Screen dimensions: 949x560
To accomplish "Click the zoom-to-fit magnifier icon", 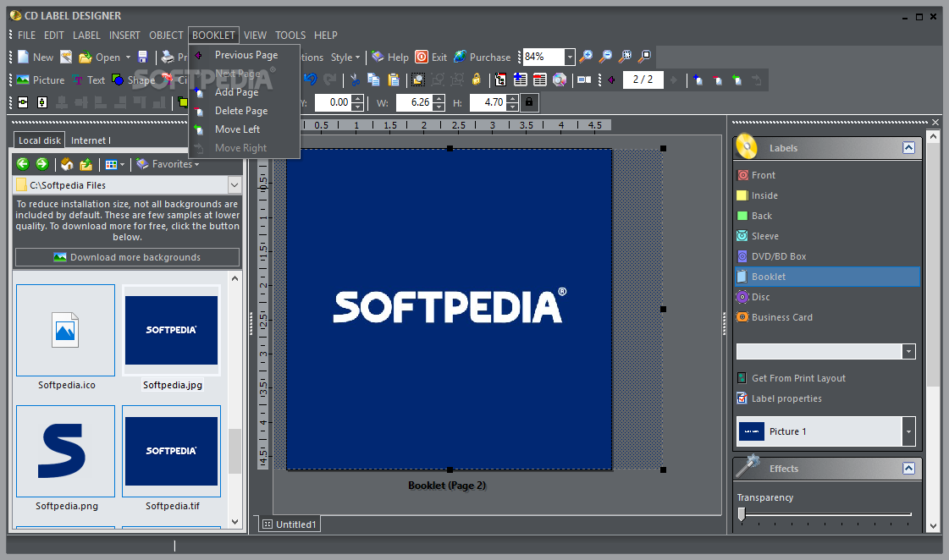I will 626,57.
